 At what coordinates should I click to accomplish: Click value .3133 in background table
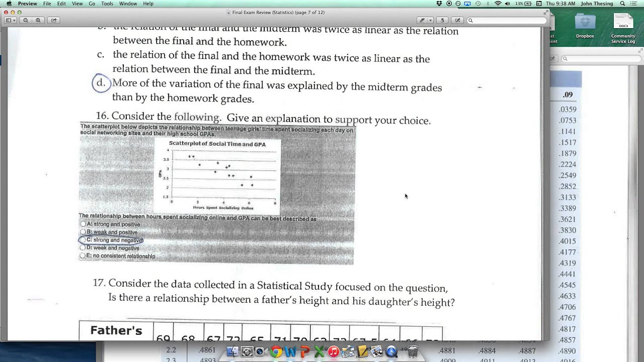[568, 198]
